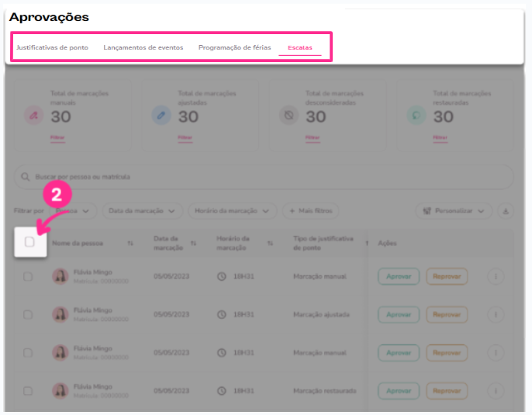
Task: Click Filtrar link under manual markings total
Action: [57, 137]
